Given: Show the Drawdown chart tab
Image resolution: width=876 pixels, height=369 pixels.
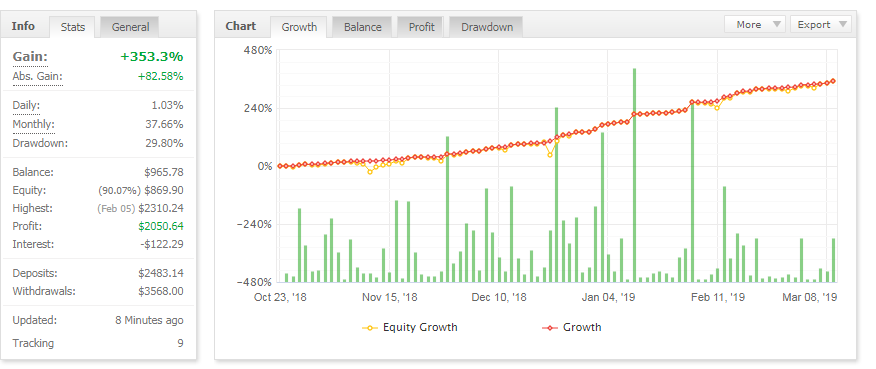Looking at the screenshot, I should [487, 27].
